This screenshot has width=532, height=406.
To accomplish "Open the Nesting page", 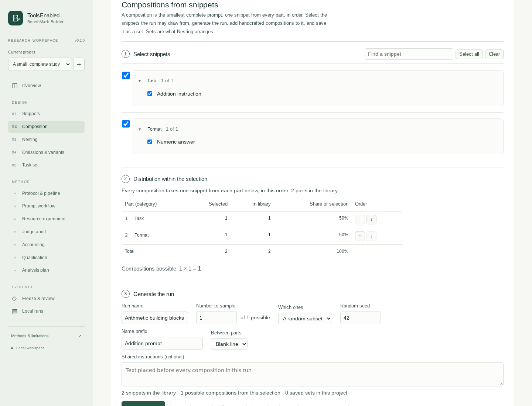I will point(46,140).
